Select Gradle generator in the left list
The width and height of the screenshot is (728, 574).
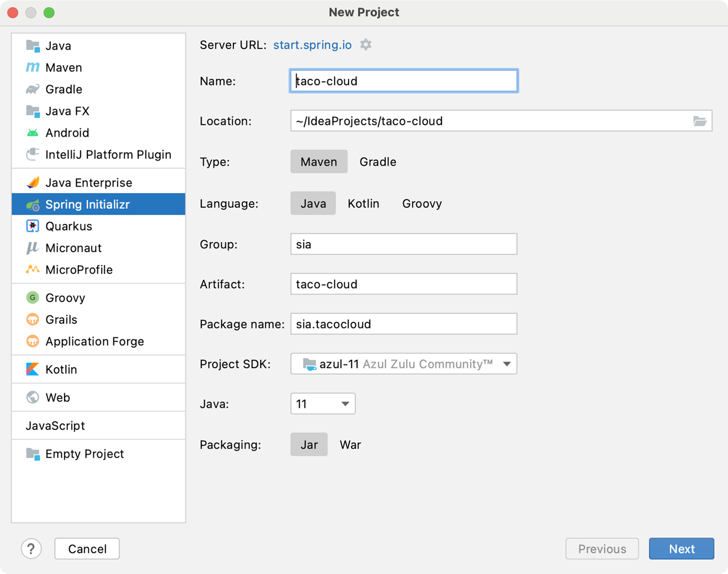98,89
